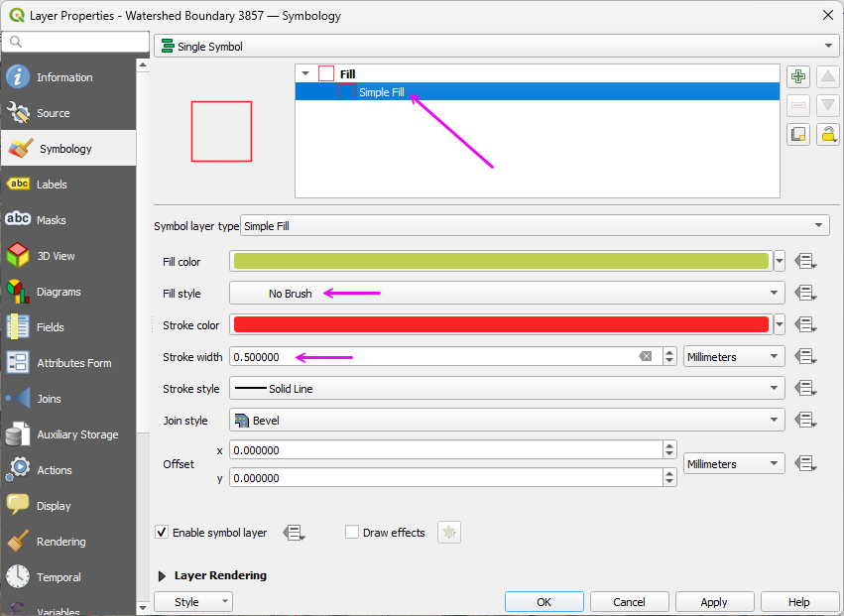The height and width of the screenshot is (616, 844).
Task: Clear the Stroke width value
Action: click(646, 357)
